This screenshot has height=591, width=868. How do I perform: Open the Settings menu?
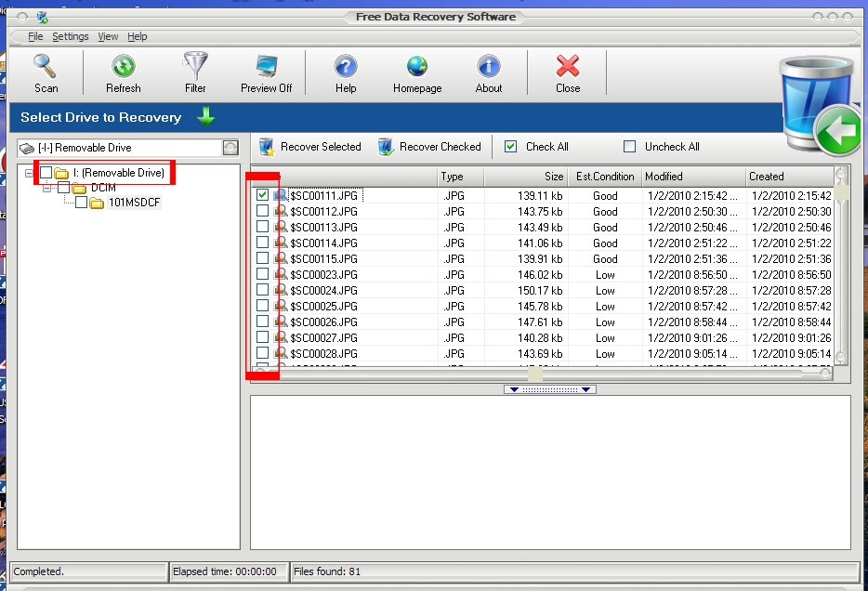(x=70, y=36)
